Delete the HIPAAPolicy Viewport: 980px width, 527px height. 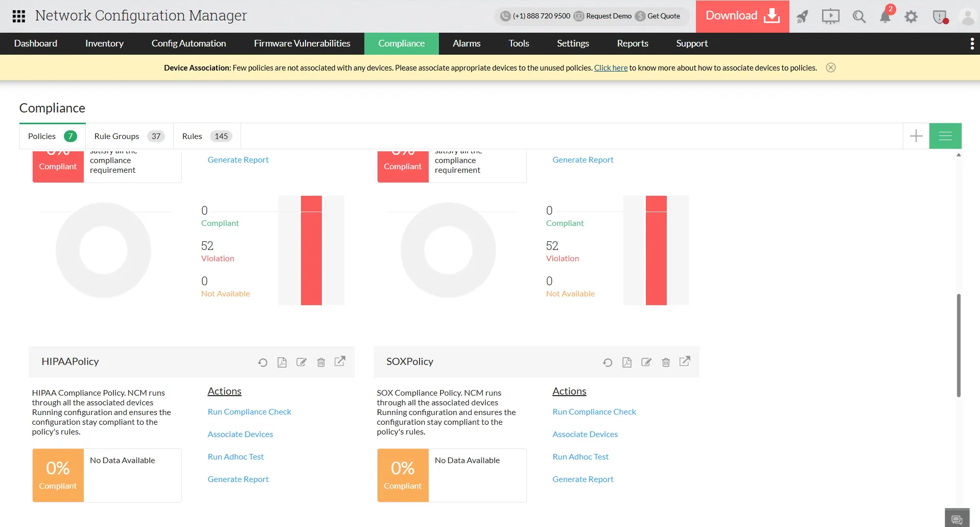[x=321, y=362]
